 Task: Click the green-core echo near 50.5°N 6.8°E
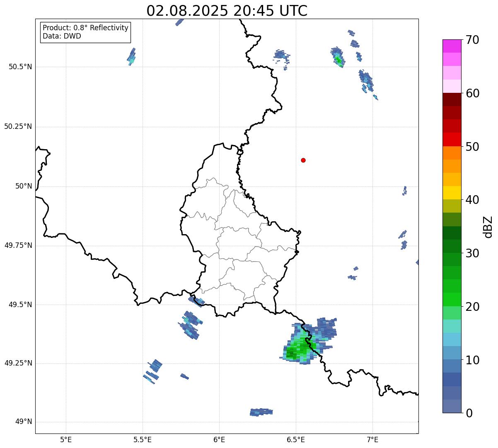pyautogui.click(x=338, y=58)
